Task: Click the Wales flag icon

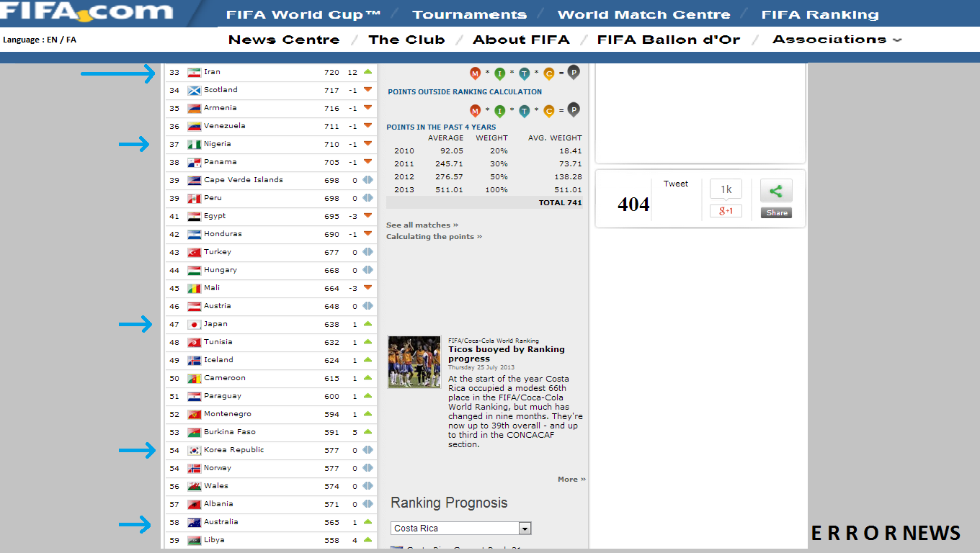Action: [x=194, y=487]
